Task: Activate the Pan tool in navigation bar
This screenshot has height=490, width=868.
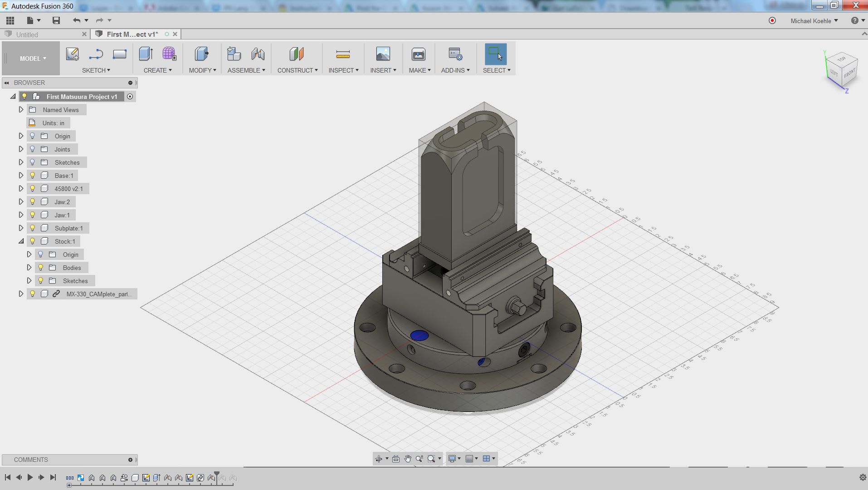Action: (407, 458)
